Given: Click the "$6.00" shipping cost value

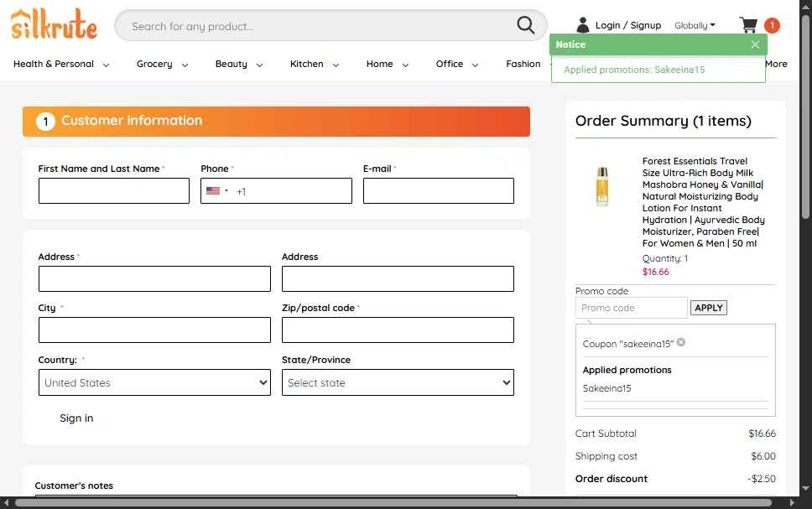Looking at the screenshot, I should [x=763, y=456].
